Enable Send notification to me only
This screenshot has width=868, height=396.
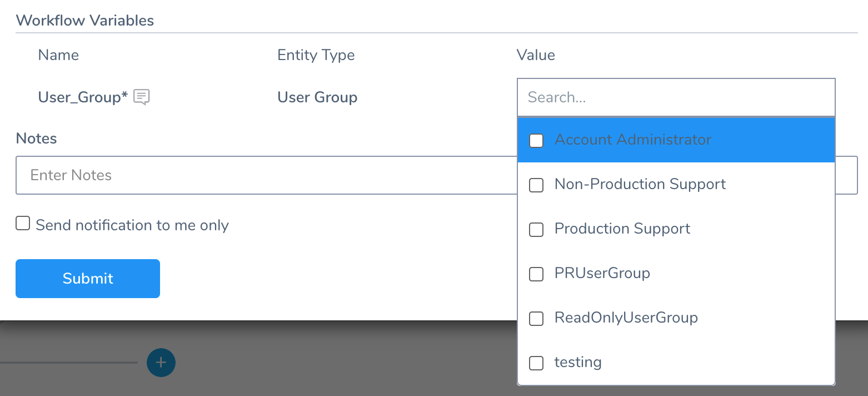(x=23, y=224)
